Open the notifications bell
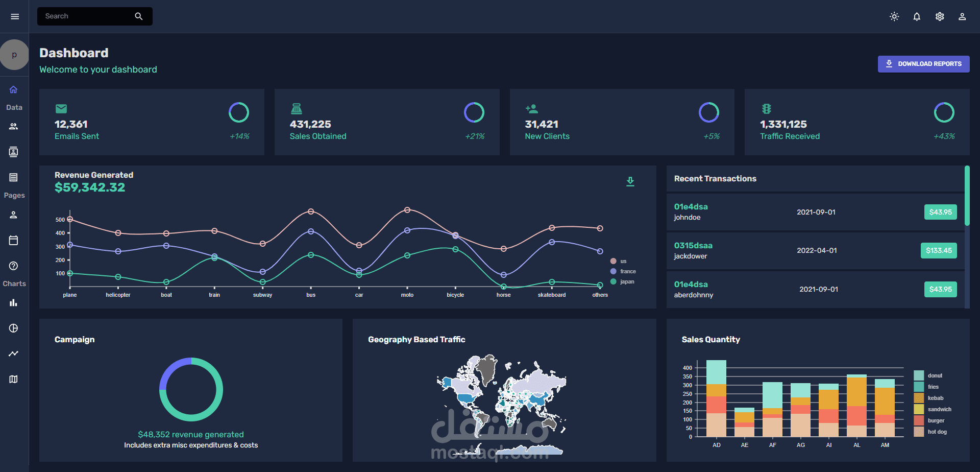 click(917, 16)
